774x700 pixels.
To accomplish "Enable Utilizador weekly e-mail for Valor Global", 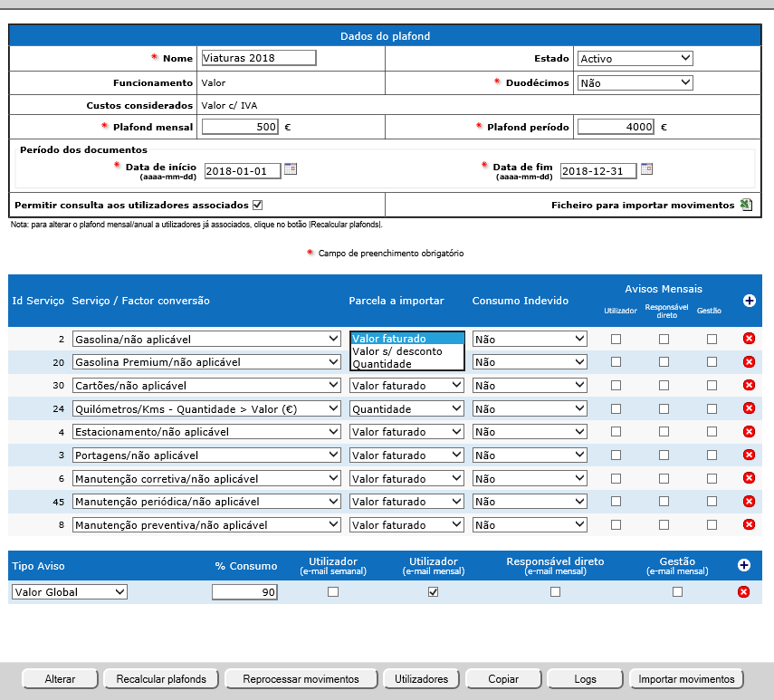I will coord(333,591).
